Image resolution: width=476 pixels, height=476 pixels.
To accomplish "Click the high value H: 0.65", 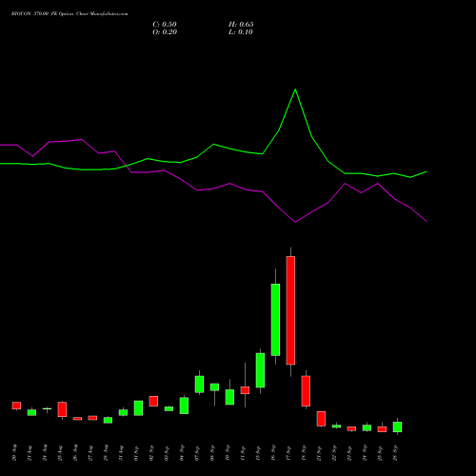I will tap(241, 25).
